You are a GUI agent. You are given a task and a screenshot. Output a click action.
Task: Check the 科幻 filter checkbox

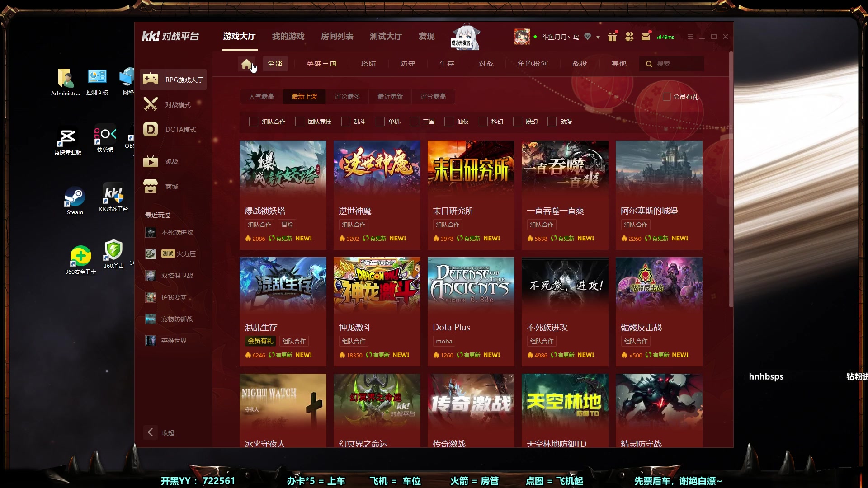pyautogui.click(x=483, y=122)
